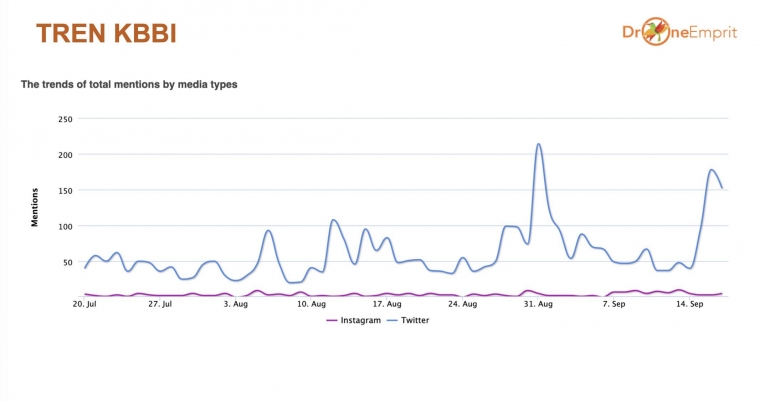Screen dimensions: 760x402
Task: Toggle the Instagram legend entry
Action: point(354,320)
